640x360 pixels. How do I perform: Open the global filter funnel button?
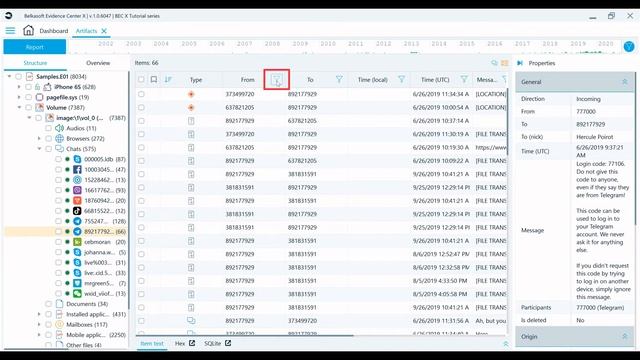(x=629, y=47)
